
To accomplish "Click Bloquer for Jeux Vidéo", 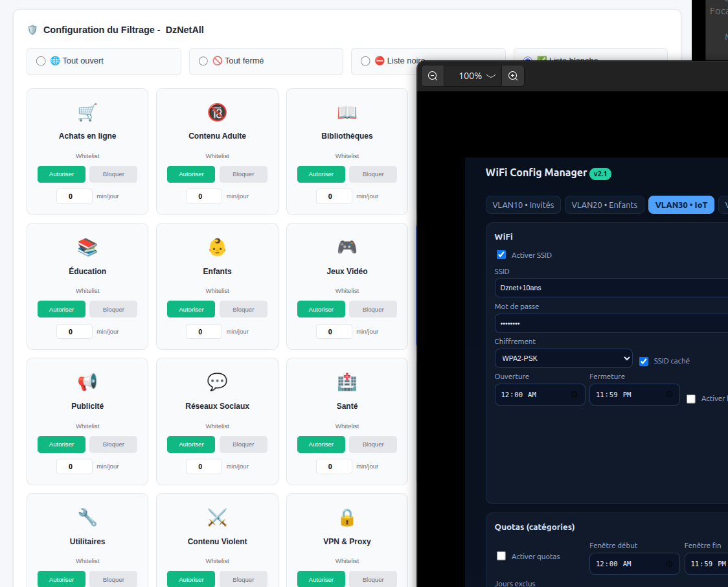I will coord(373,309).
